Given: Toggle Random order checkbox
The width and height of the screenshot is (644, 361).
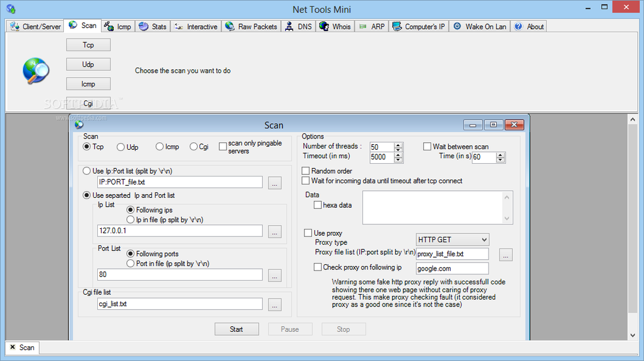Looking at the screenshot, I should tap(306, 171).
